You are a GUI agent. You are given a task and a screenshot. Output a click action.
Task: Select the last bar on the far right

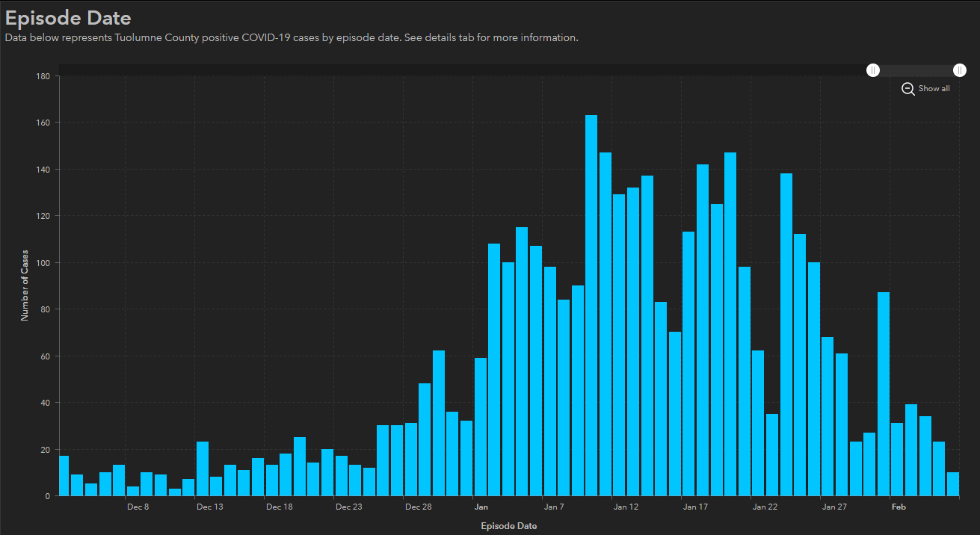pyautogui.click(x=952, y=484)
